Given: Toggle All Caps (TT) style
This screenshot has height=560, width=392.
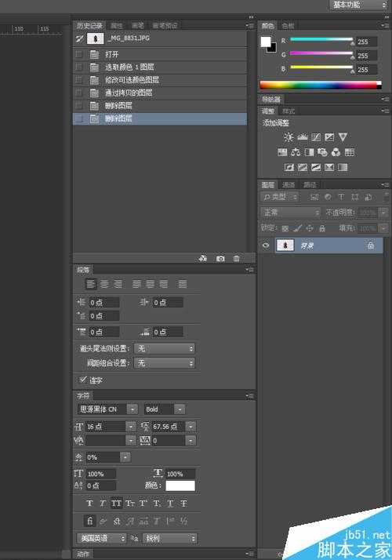Looking at the screenshot, I should point(116,504).
